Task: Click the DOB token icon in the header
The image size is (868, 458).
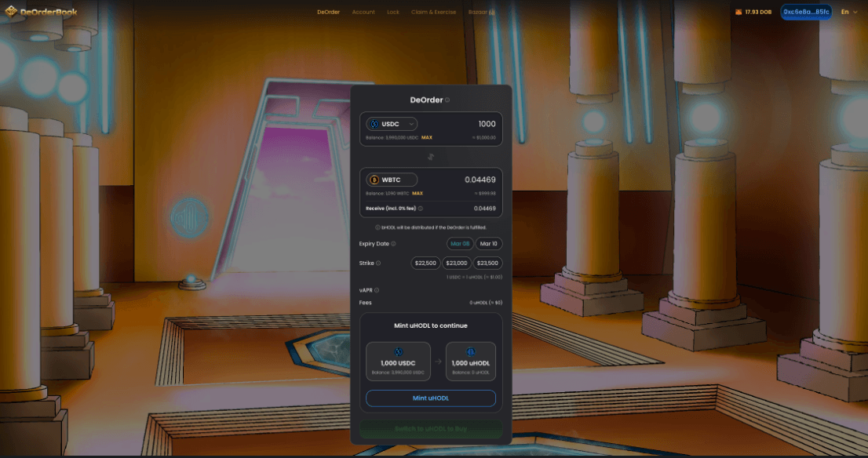Action: click(x=739, y=13)
